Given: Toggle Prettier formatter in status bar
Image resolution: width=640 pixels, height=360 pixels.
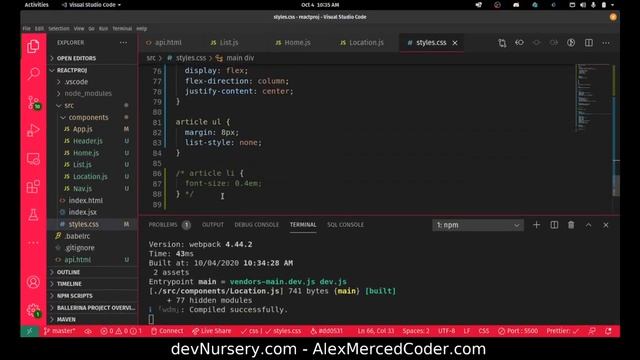Looking at the screenshot, I should tap(562, 331).
